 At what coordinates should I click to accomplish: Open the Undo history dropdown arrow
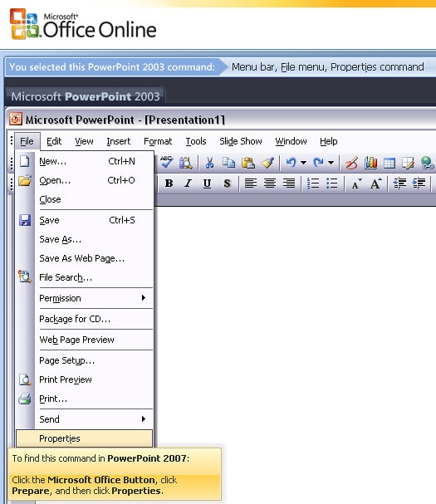click(303, 163)
